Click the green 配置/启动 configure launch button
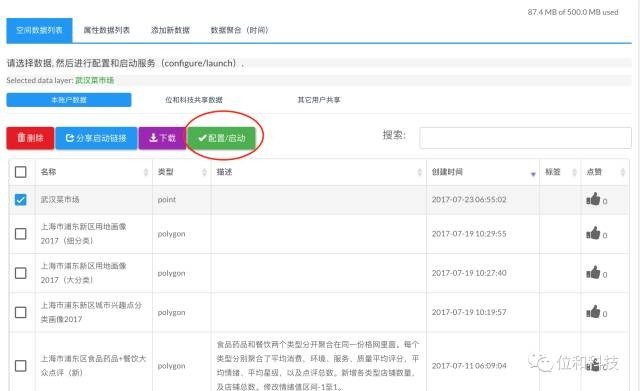 pos(222,138)
